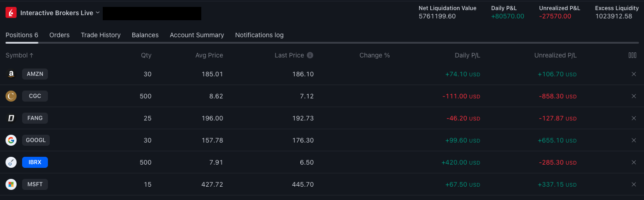
Task: Close the MSFT position
Action: pos(633,184)
